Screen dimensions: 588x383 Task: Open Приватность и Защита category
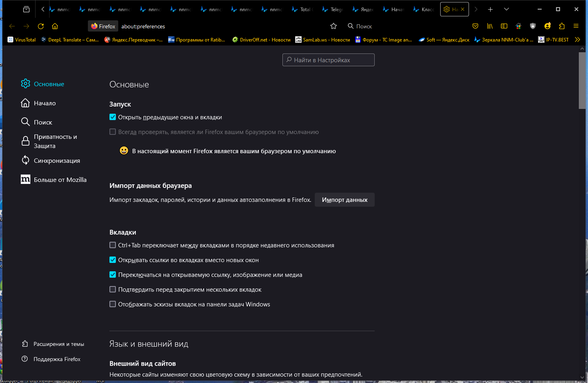tap(49, 141)
